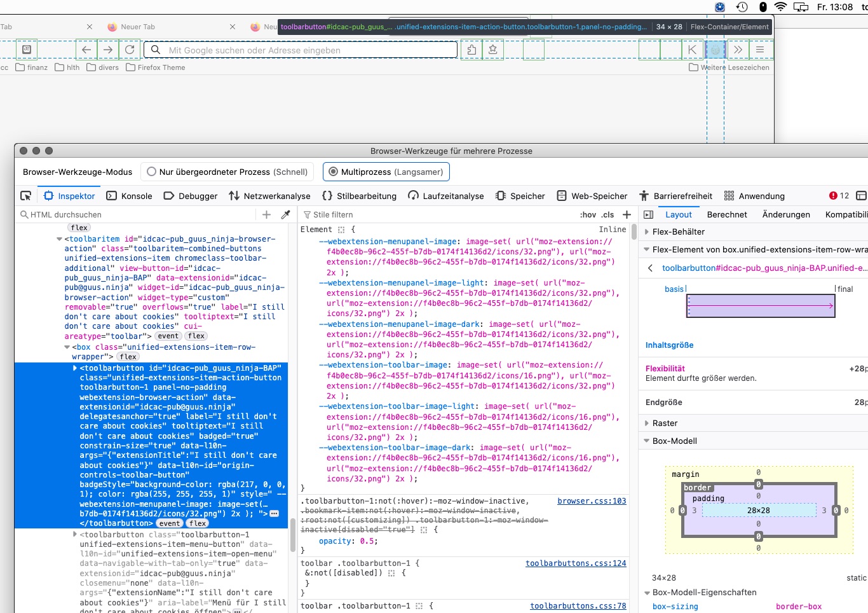Image resolution: width=868 pixels, height=613 pixels.
Task: Toggle the :hov pseudo-class panel
Action: 588,215
